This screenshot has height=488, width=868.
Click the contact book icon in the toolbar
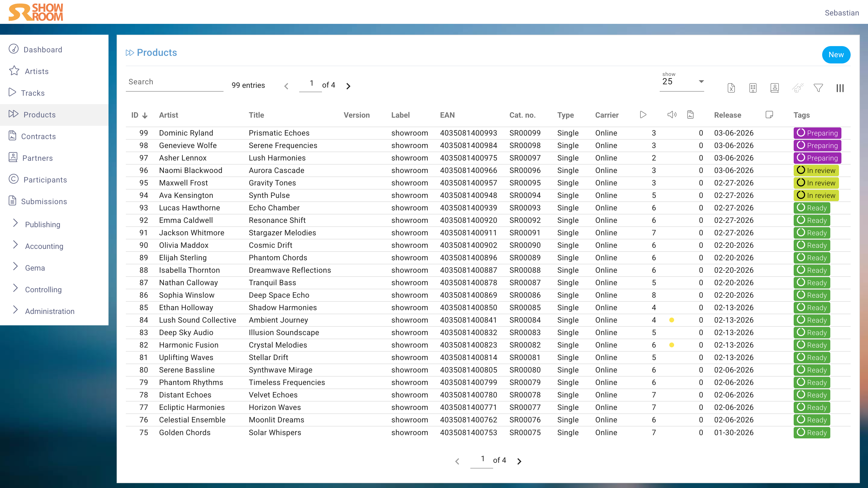pyautogui.click(x=774, y=88)
